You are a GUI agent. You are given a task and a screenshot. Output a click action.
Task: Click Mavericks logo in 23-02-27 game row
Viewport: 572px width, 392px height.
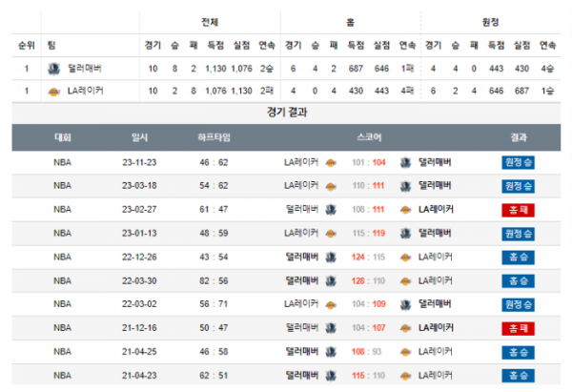(331, 210)
